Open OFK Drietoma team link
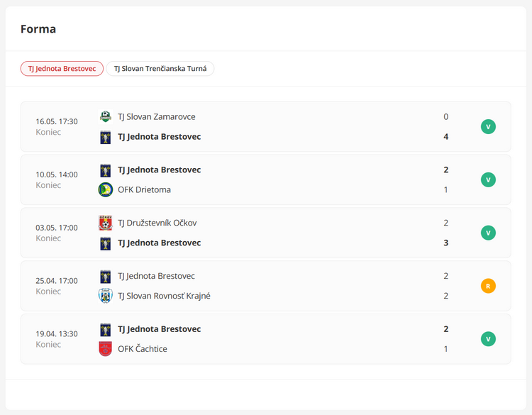This screenshot has height=415, width=532. pyautogui.click(x=144, y=189)
